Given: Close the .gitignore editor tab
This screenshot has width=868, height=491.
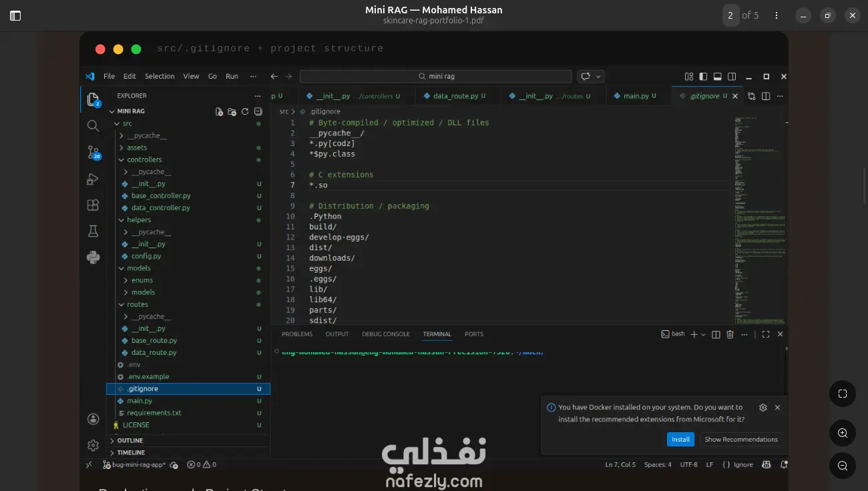Looking at the screenshot, I should 736,96.
